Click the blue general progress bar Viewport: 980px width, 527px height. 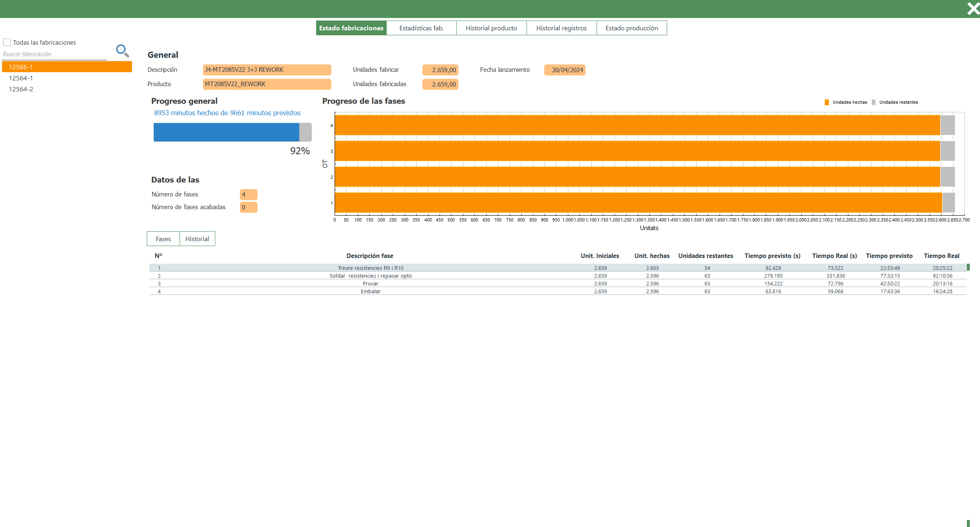(x=226, y=132)
